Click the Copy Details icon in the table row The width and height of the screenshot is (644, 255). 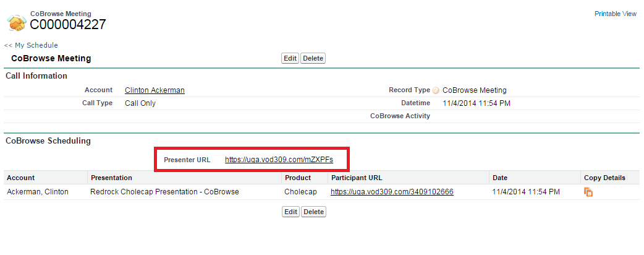pos(588,192)
